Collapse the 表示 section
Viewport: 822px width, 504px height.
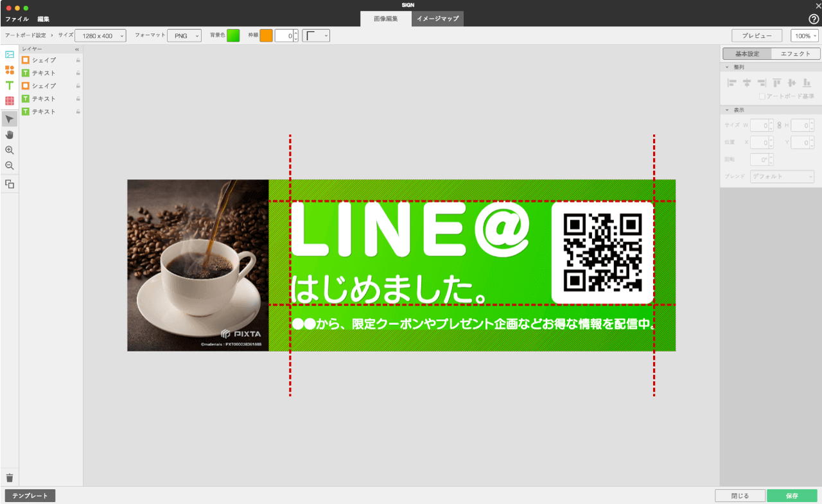[x=727, y=110]
